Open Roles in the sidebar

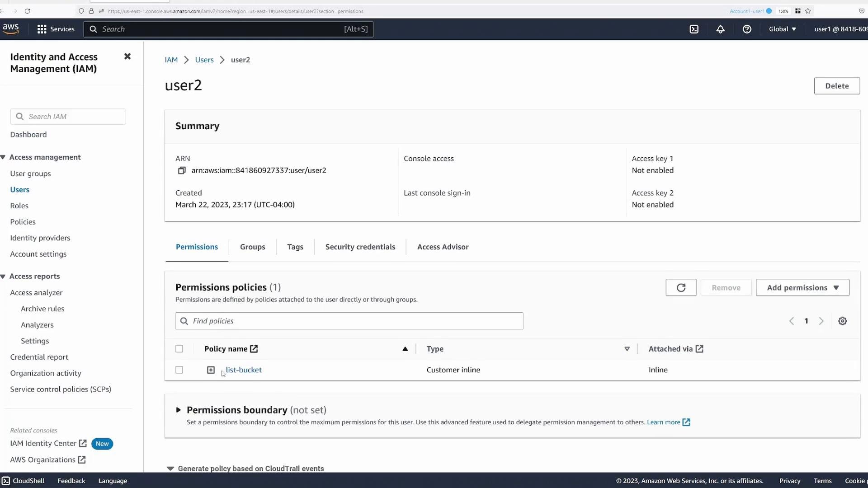click(19, 206)
